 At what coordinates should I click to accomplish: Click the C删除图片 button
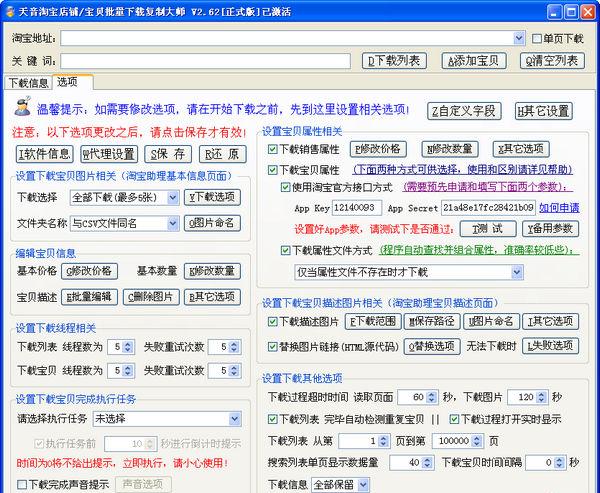[151, 297]
